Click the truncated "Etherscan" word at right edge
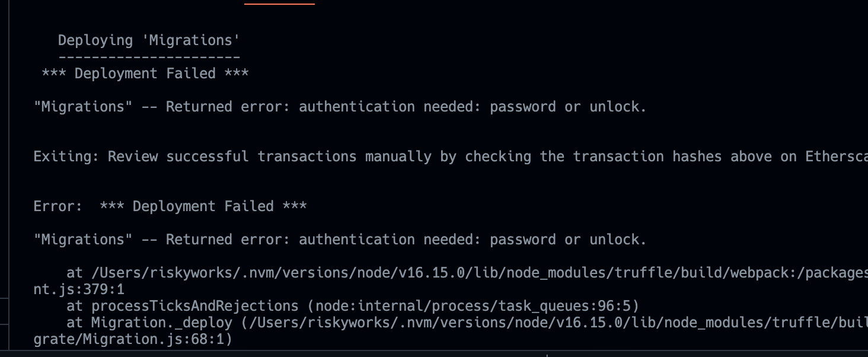 click(x=836, y=157)
